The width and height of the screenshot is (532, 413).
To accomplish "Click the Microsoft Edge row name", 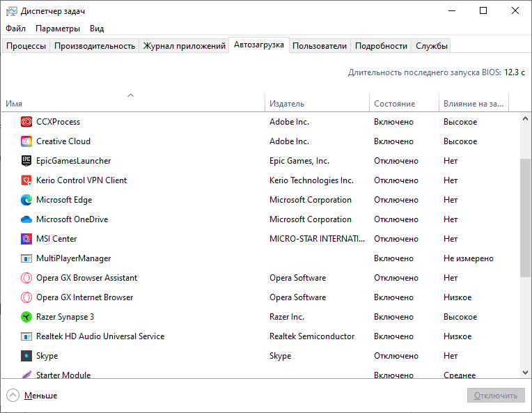I will click(64, 200).
